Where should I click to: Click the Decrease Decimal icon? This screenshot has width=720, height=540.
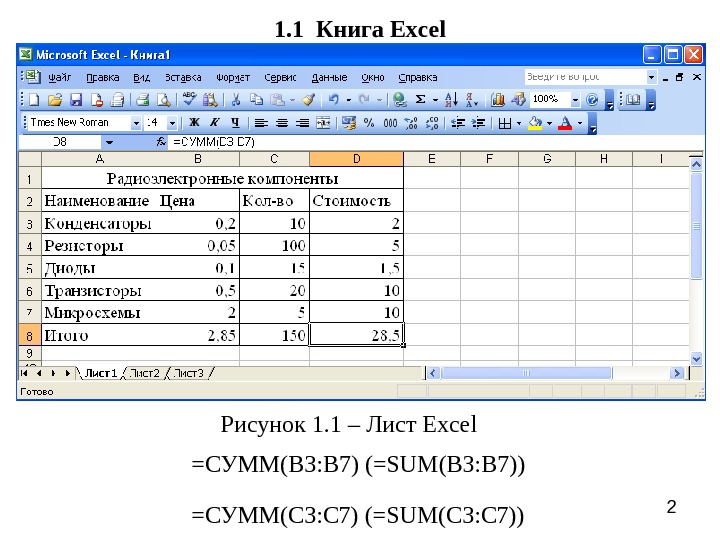point(432,123)
